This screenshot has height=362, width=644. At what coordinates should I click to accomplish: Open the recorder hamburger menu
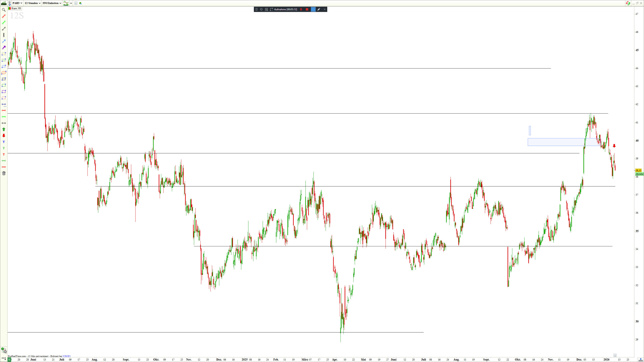(256, 9)
